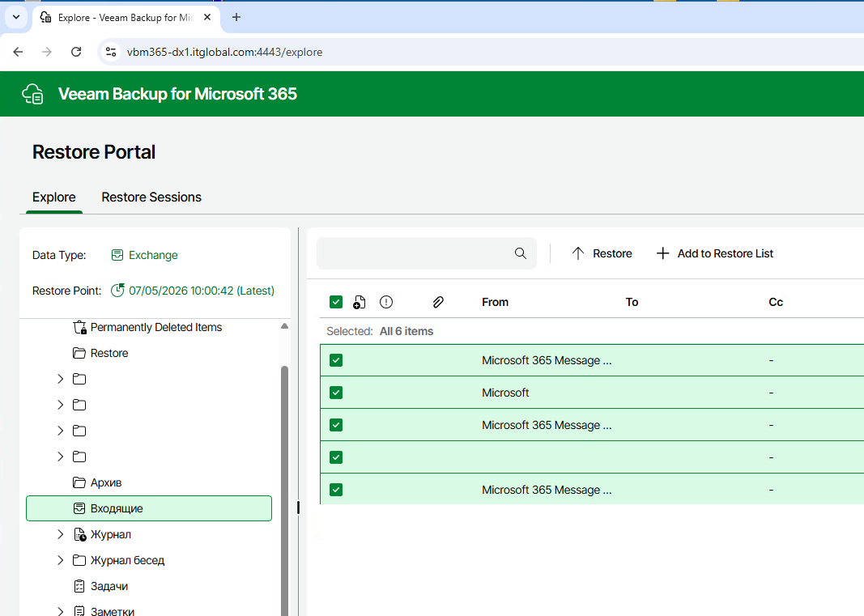This screenshot has width=864, height=616.
Task: Click Add to Restore List button
Action: point(715,253)
